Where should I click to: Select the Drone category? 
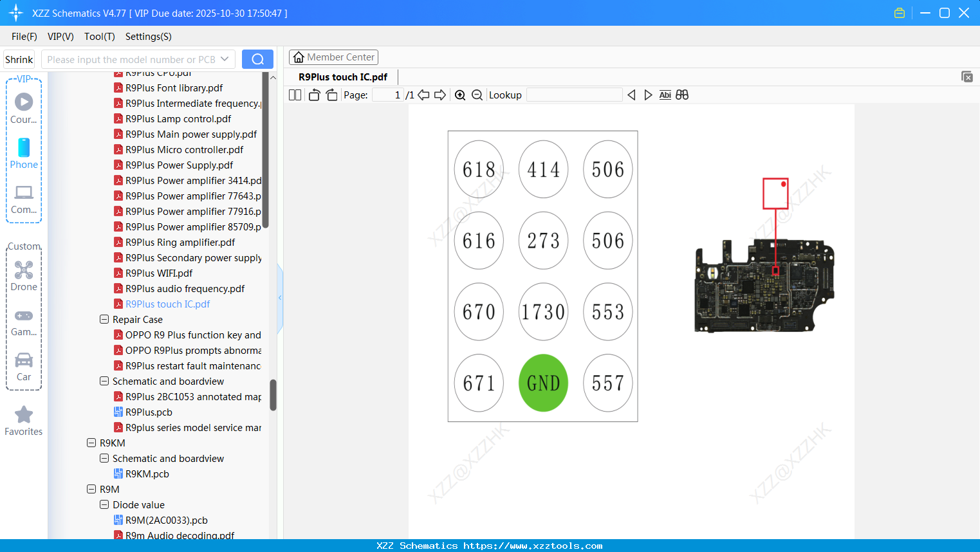click(x=24, y=276)
